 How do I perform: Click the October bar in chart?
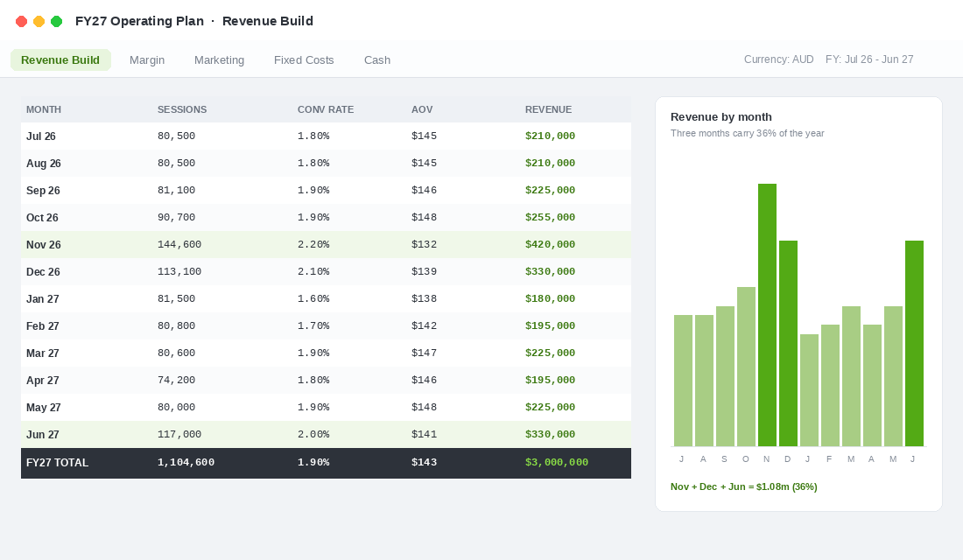[746, 367]
